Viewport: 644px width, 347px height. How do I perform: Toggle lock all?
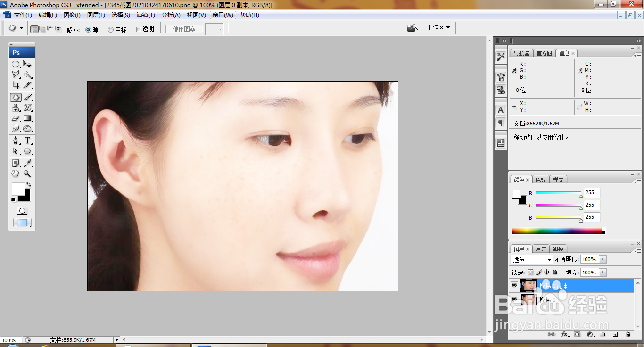(x=555, y=272)
